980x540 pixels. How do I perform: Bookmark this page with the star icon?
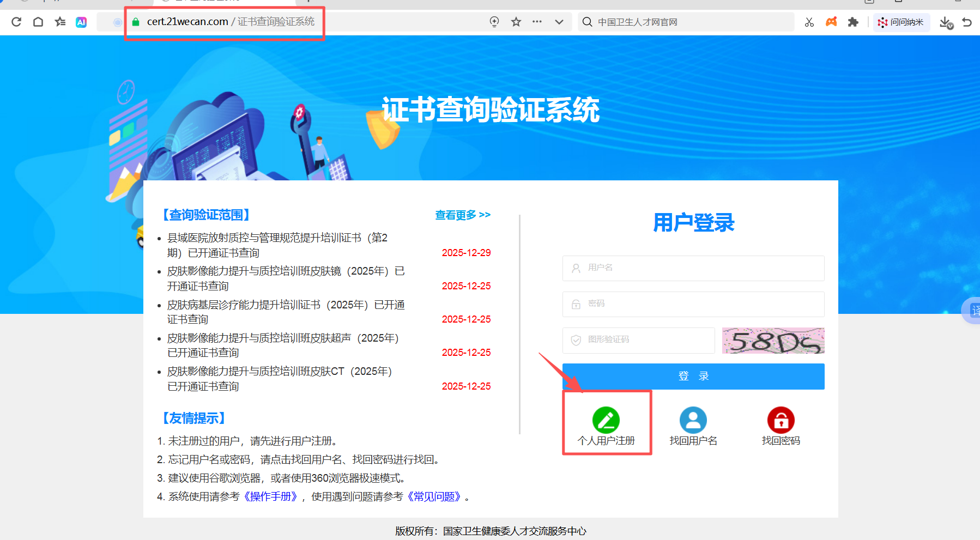coord(516,22)
